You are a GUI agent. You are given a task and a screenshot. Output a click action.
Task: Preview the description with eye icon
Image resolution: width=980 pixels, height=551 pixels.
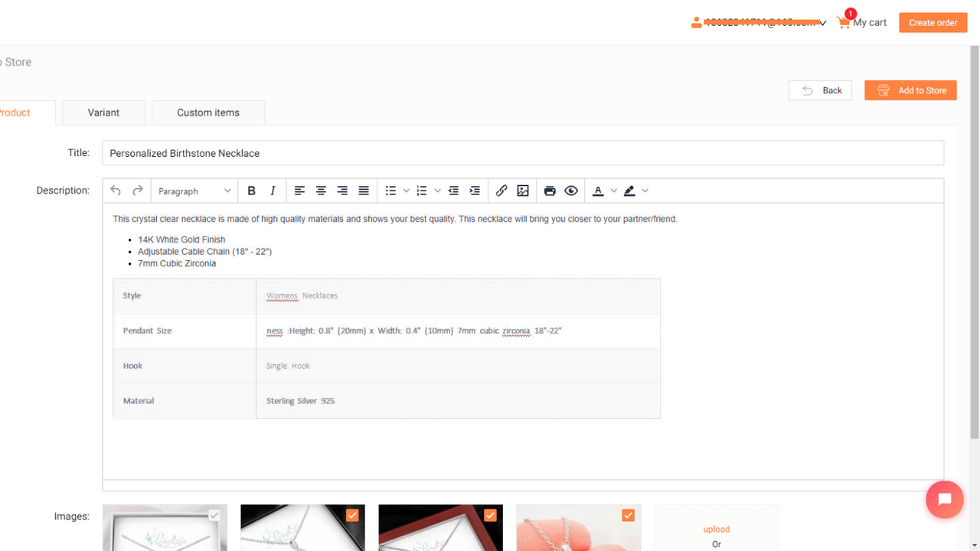pos(571,191)
